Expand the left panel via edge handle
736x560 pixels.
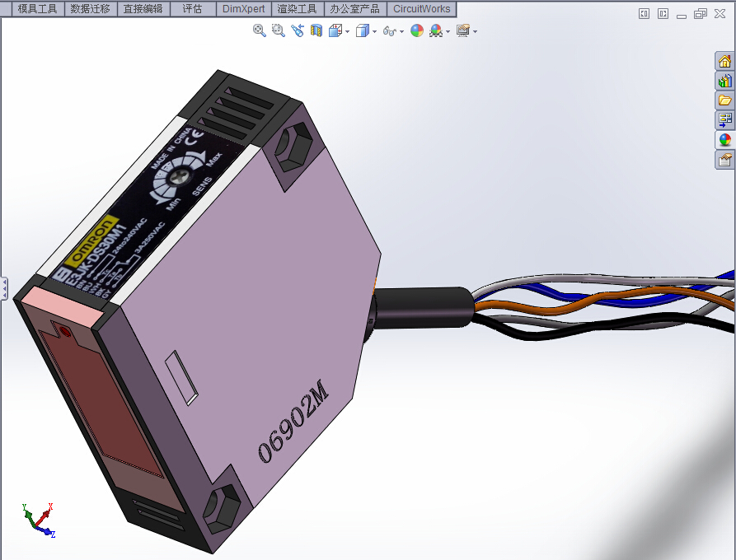tap(4, 288)
